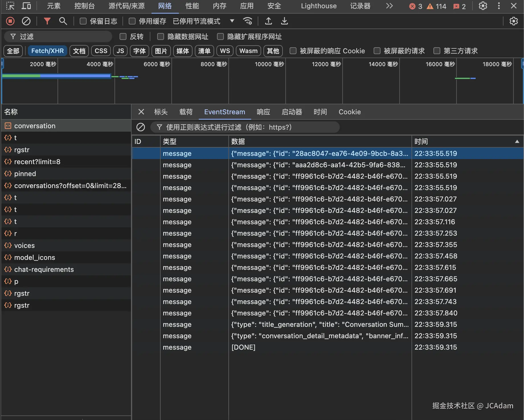The image size is (524, 420).
Task: Open the inspect element picker
Action: click(10, 6)
